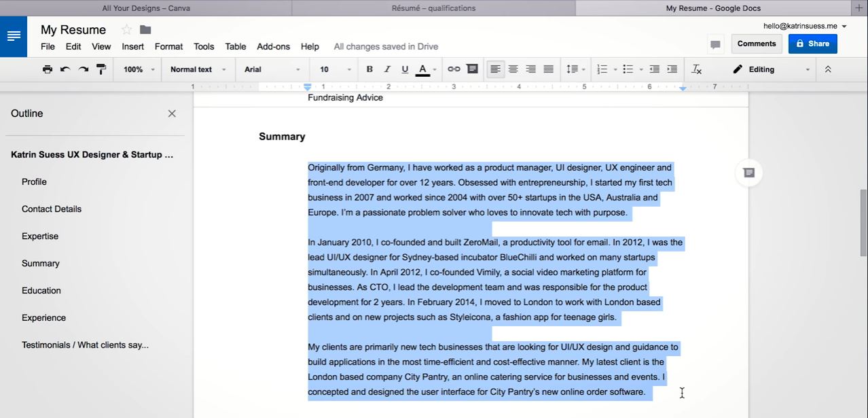
Task: Open the Insert menu
Action: tap(133, 46)
